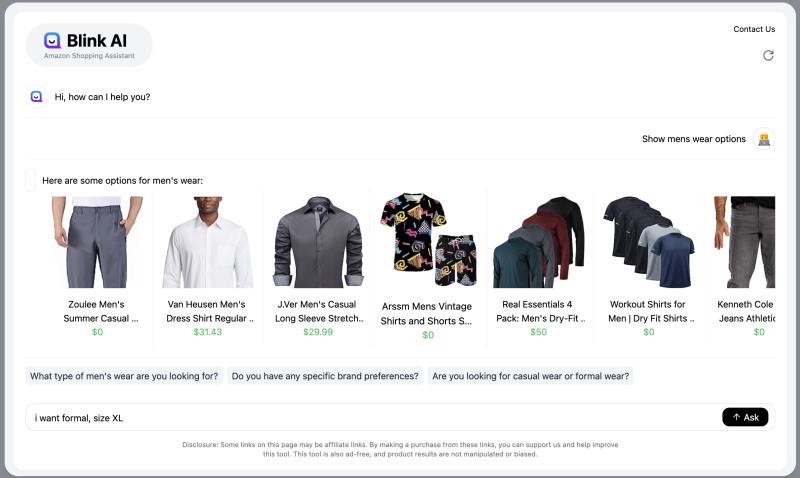Open the Contact Us link

point(754,29)
